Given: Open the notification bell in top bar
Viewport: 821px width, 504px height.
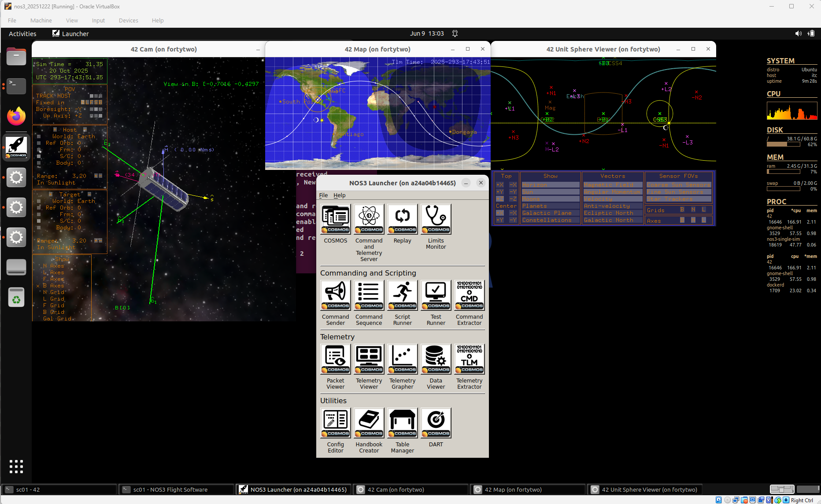Looking at the screenshot, I should [455, 33].
